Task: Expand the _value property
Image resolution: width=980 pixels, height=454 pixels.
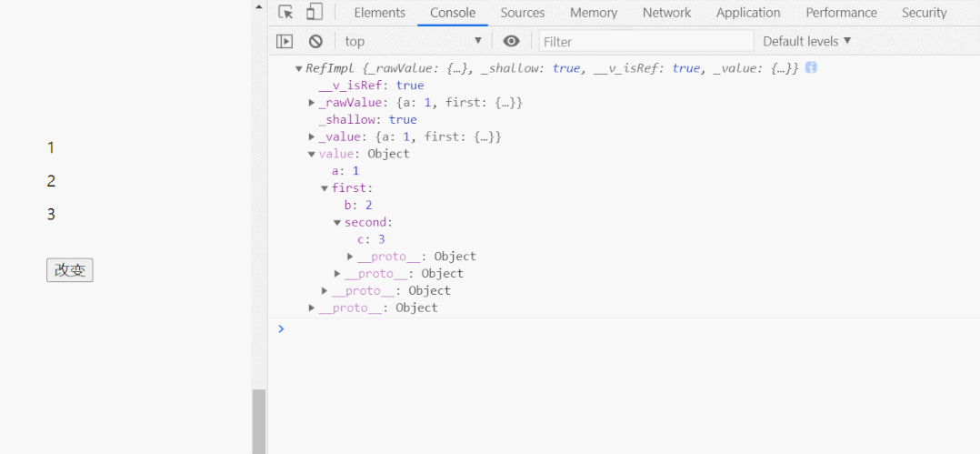Action: 312,136
